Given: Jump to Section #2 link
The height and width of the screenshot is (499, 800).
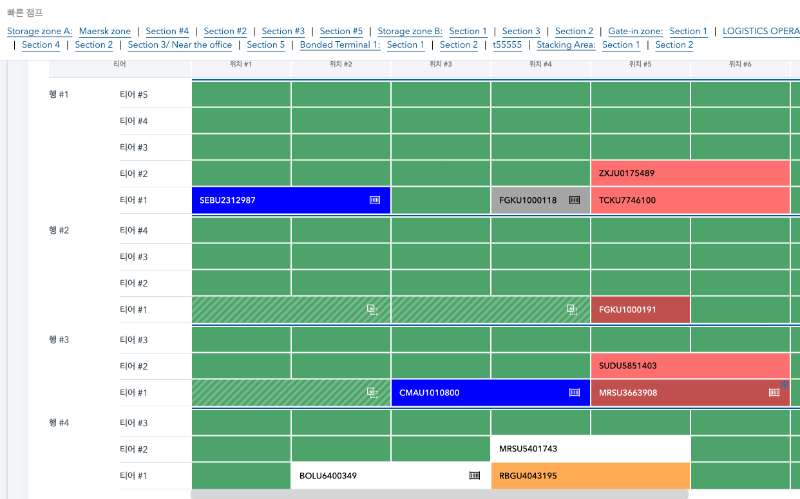Looking at the screenshot, I should coord(225,31).
